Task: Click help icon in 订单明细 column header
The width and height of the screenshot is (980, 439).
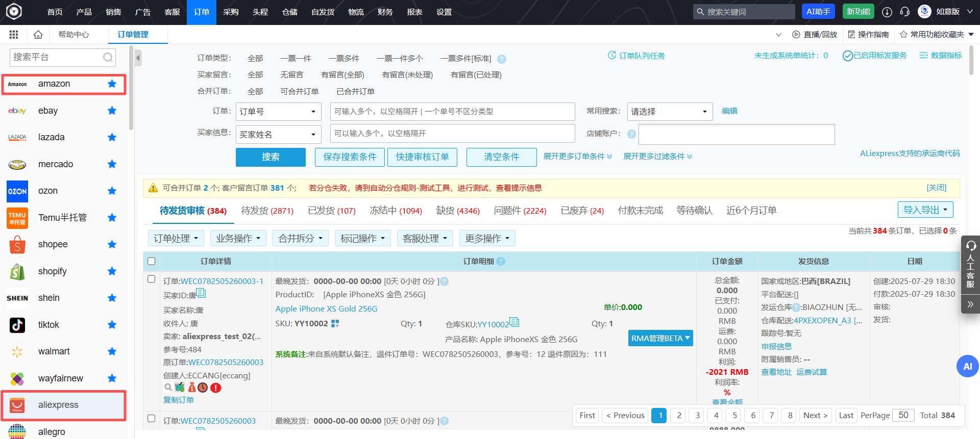Action: coord(501,261)
